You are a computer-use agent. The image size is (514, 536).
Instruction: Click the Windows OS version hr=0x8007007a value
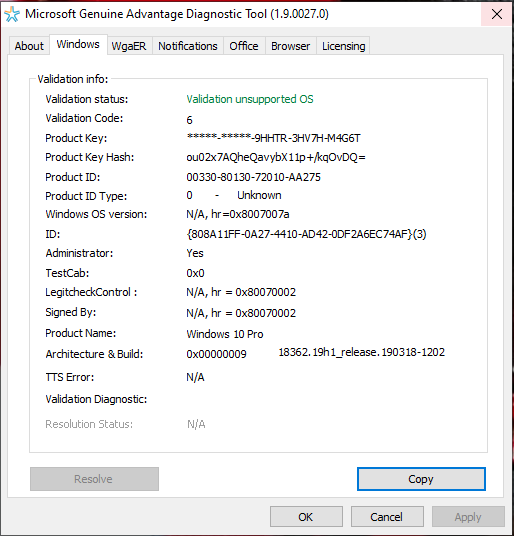coord(238,214)
